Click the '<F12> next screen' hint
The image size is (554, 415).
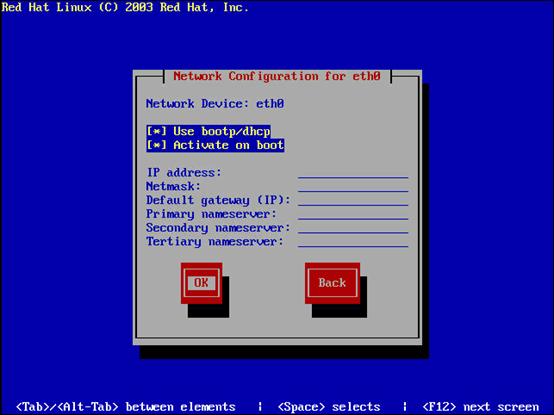click(x=481, y=407)
